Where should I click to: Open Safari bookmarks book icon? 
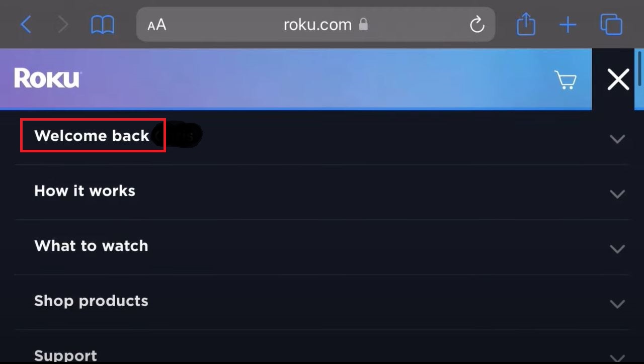point(103,24)
